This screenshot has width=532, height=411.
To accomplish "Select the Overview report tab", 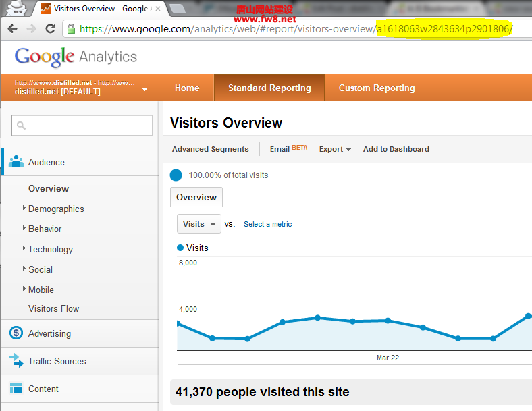I will [x=196, y=197].
